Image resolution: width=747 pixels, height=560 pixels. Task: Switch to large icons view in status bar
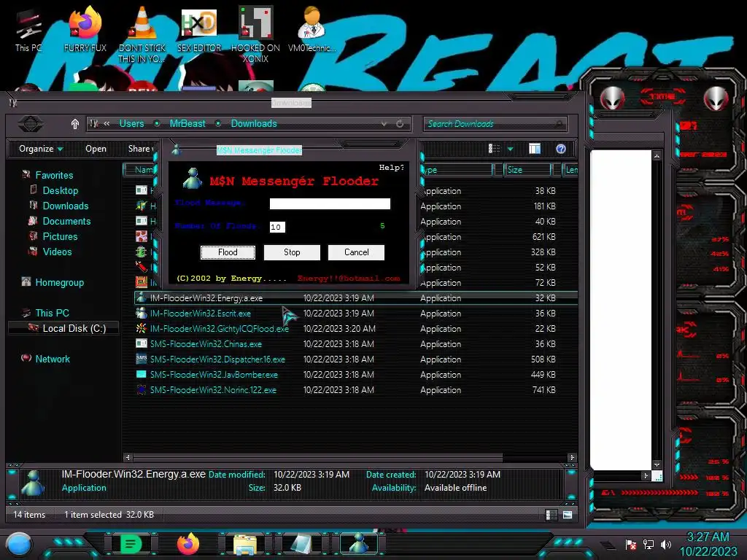(568, 515)
